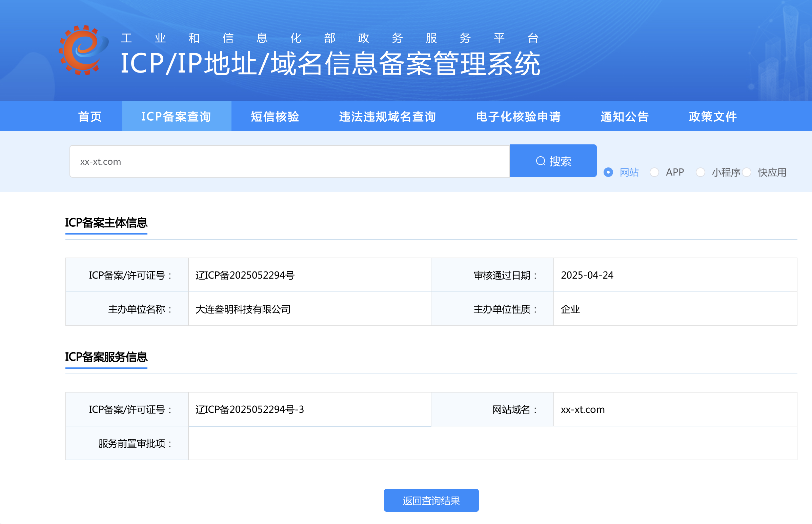This screenshot has width=812, height=524.
Task: Click the license number 辽ICP备2025052294号-3
Action: (x=250, y=409)
